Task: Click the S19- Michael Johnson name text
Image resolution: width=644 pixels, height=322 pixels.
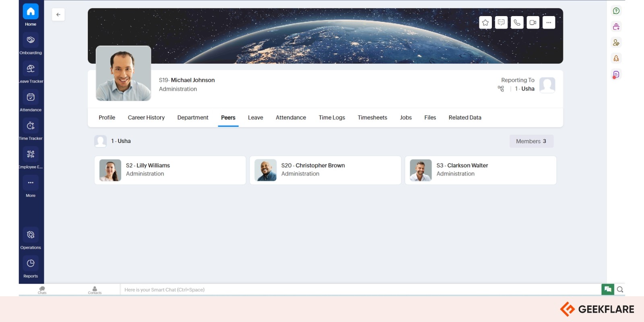Action: click(187, 80)
